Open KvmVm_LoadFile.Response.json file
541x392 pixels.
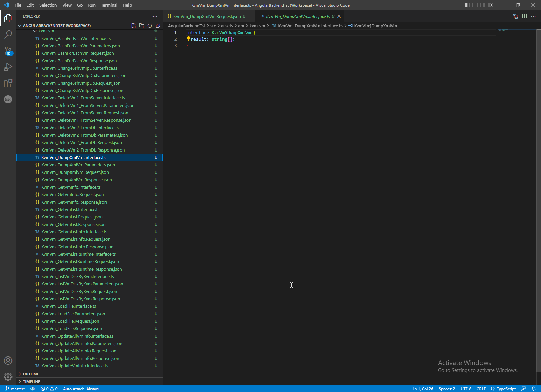click(x=89, y=328)
